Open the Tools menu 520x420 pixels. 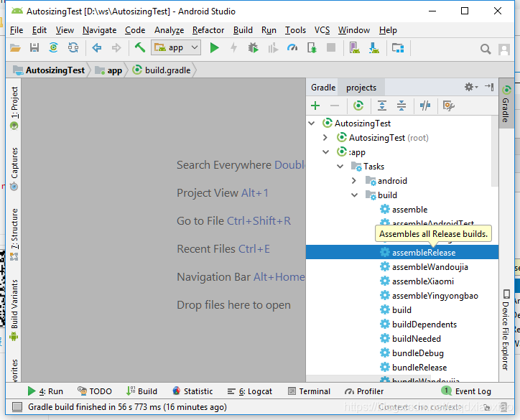(295, 30)
